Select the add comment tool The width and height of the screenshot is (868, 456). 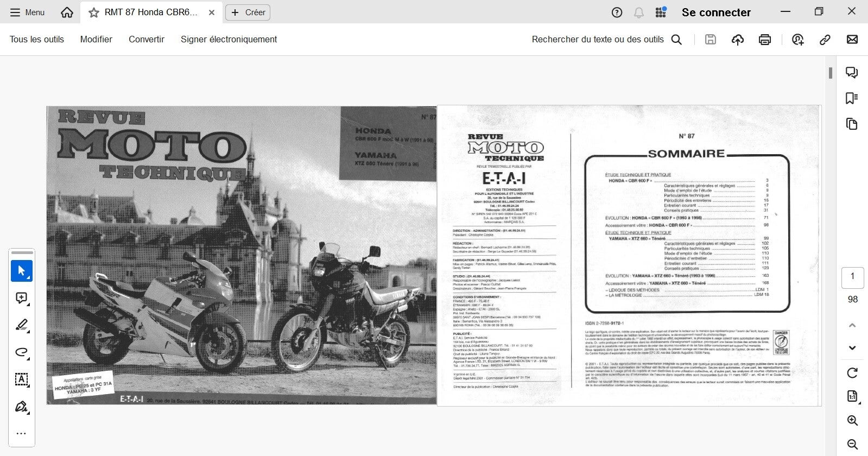point(22,298)
